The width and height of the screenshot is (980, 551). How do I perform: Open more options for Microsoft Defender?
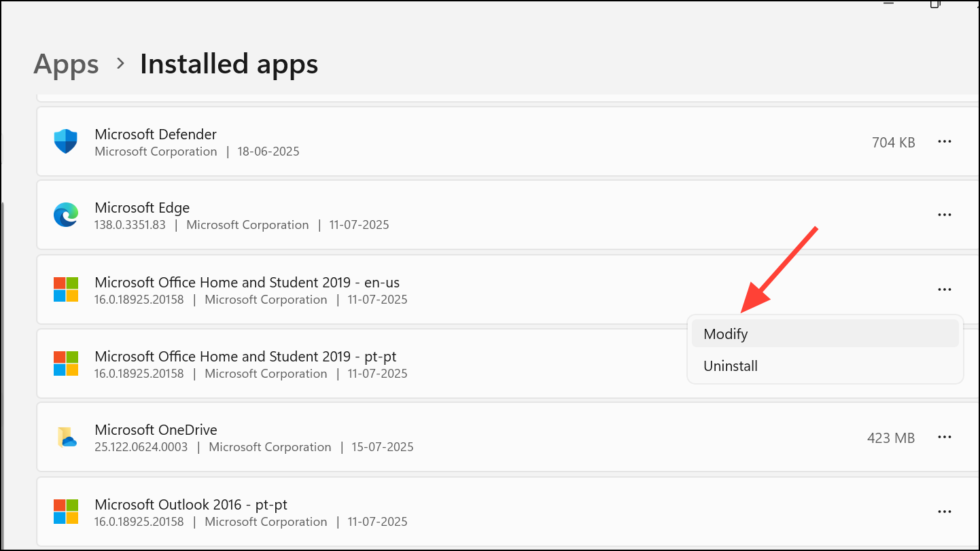944,141
